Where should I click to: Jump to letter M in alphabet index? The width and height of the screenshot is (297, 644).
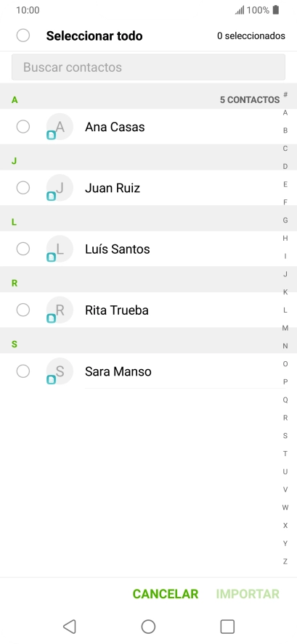(285, 328)
